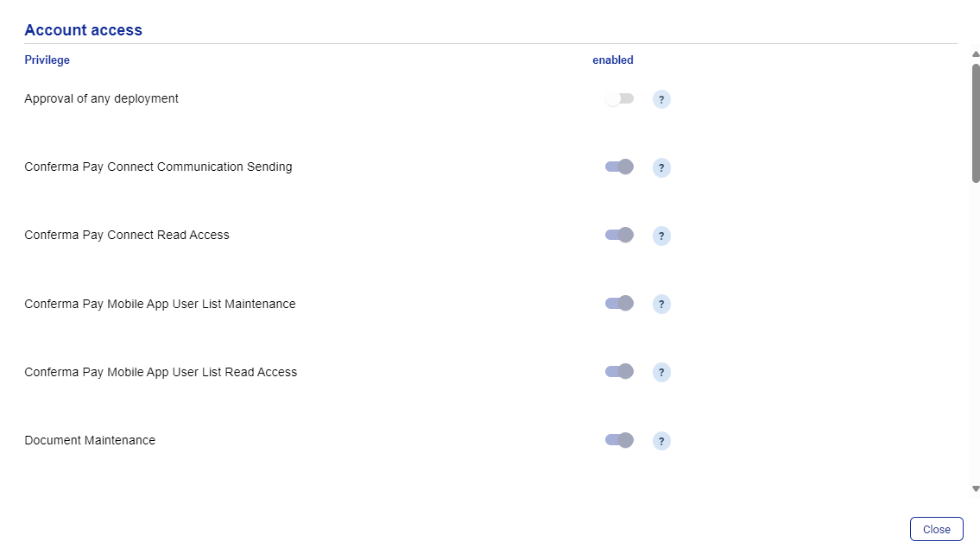Viewport: 980px width, 554px height.
Task: Select the Account access heading
Action: pos(83,30)
